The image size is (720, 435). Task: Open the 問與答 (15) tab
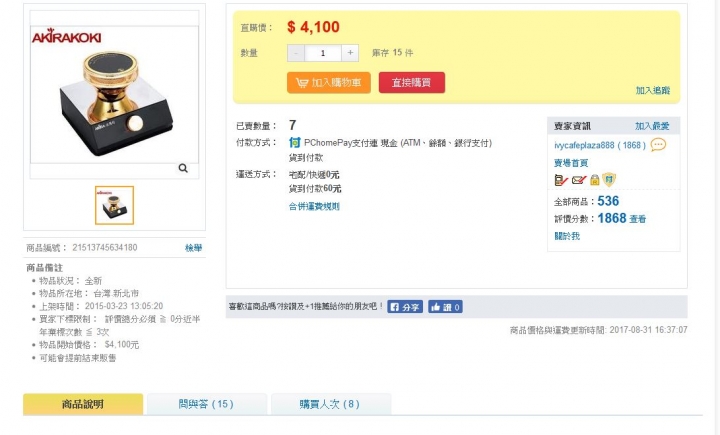(206, 404)
